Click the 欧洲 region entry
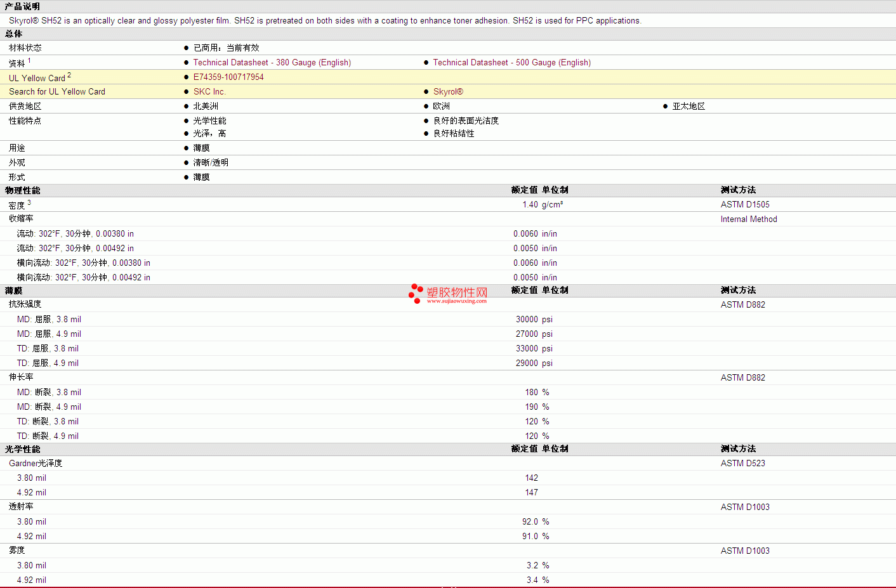 click(x=441, y=106)
